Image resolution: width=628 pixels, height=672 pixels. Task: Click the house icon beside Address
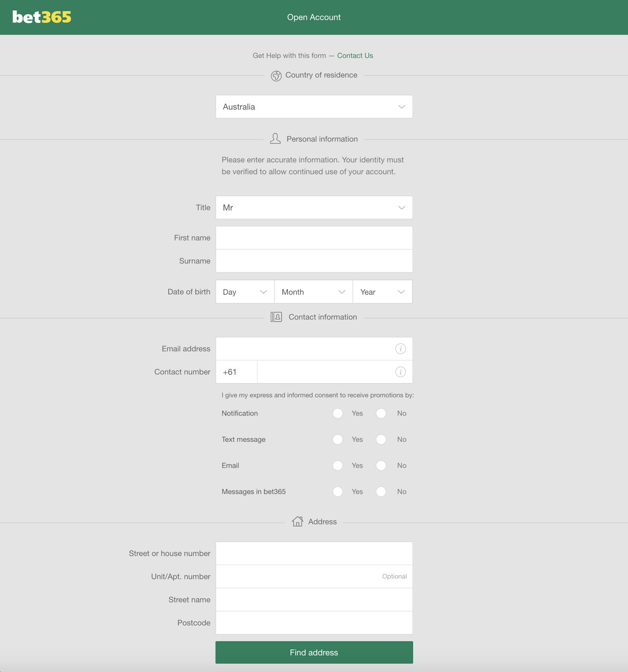pos(298,521)
